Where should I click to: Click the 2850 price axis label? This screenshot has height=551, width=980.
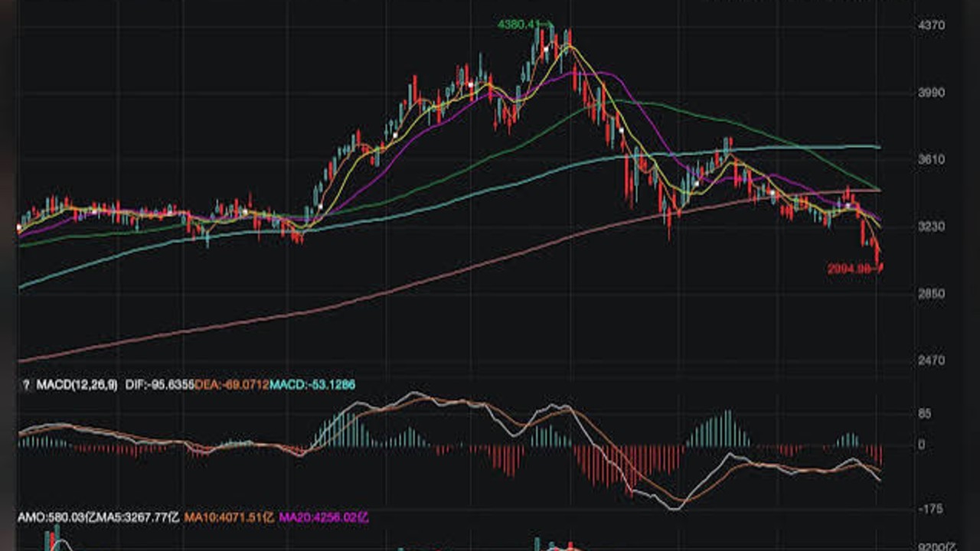click(x=931, y=293)
